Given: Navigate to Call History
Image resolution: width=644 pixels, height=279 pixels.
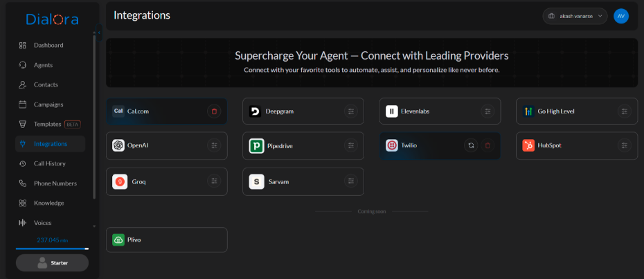Looking at the screenshot, I should (50, 163).
